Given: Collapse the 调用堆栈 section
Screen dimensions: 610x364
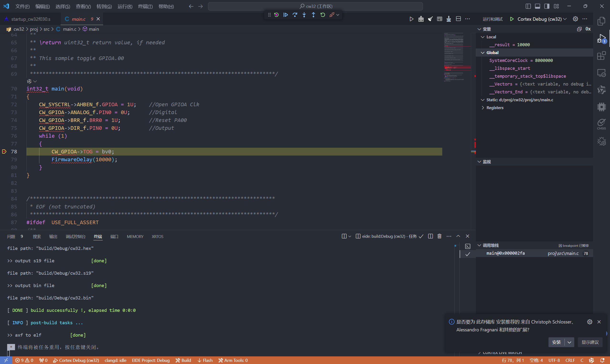Looking at the screenshot, I should [479, 245].
